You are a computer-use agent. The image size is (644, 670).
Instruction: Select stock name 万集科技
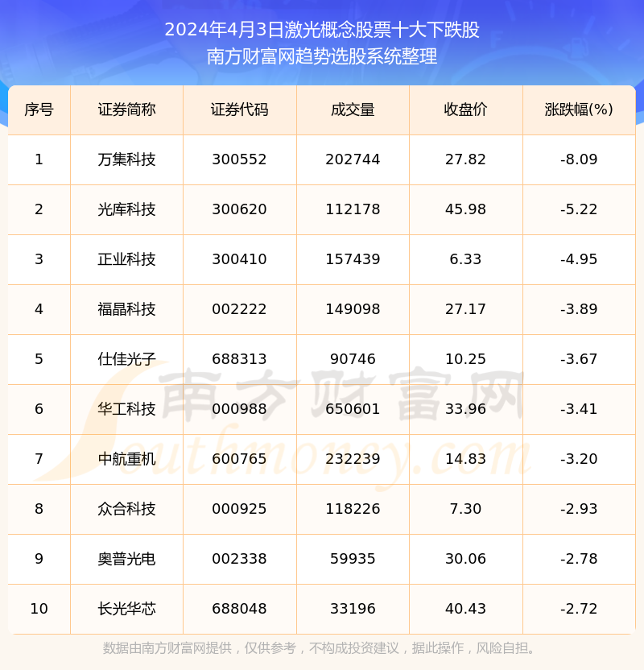[126, 159]
